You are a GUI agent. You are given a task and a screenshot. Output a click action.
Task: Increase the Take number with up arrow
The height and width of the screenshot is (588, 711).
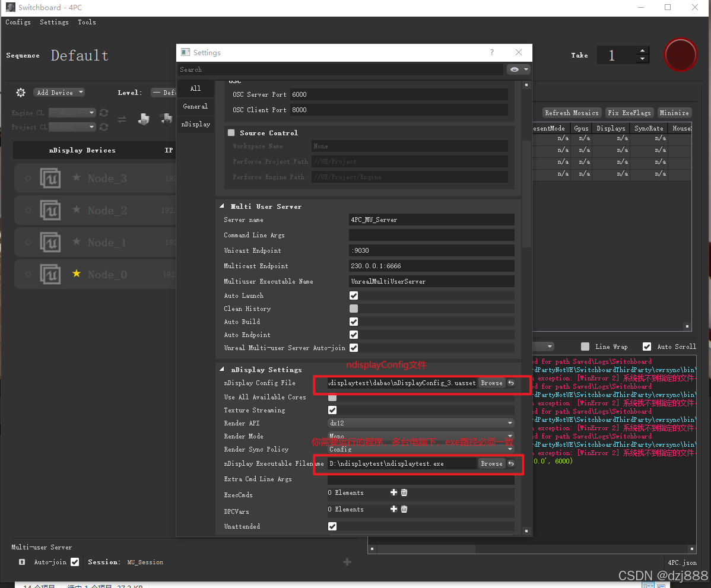point(642,51)
